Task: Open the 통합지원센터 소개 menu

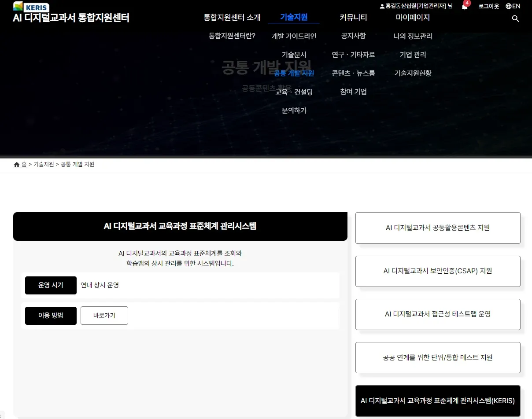Action: pyautogui.click(x=232, y=18)
